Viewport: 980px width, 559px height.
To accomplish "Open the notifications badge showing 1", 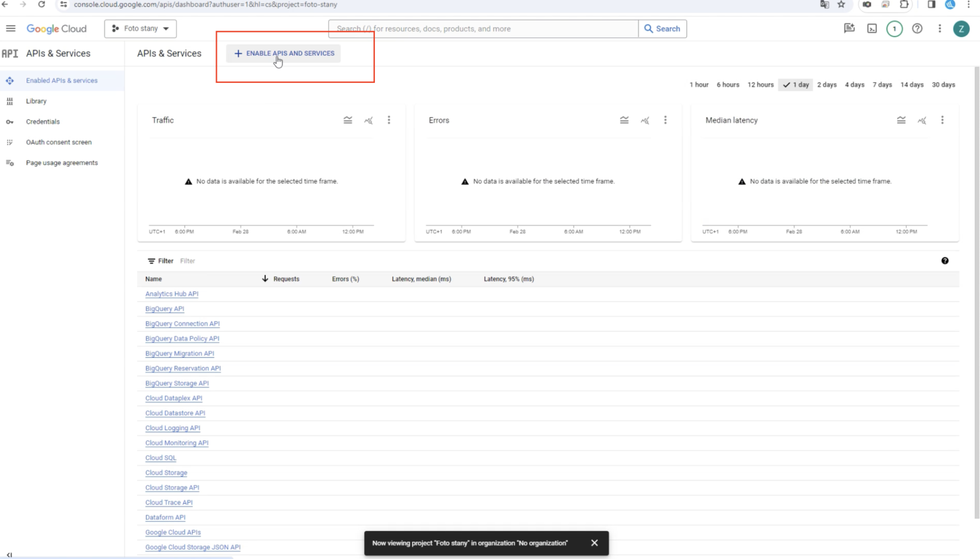I will click(894, 28).
